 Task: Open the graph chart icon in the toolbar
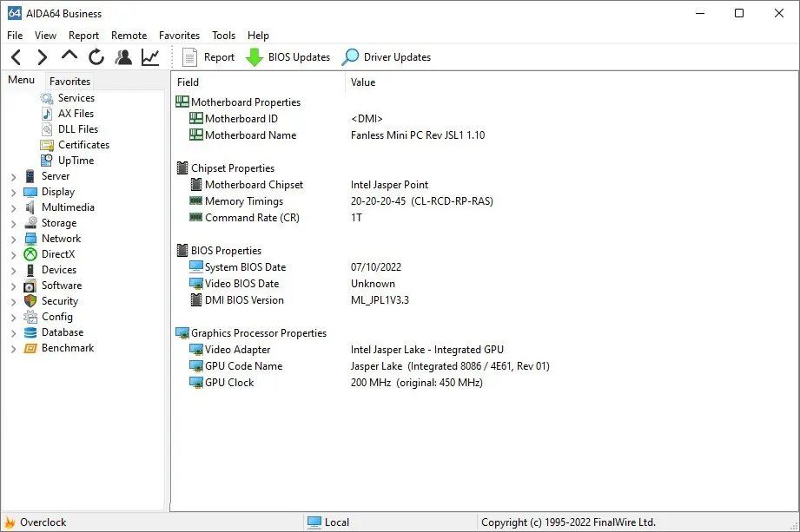point(150,57)
